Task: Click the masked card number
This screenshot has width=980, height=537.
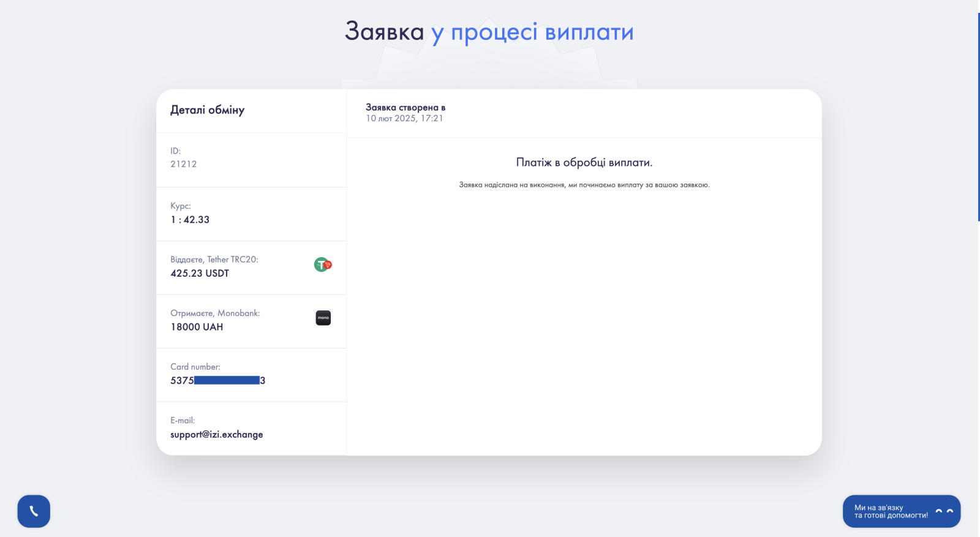Action: click(217, 380)
